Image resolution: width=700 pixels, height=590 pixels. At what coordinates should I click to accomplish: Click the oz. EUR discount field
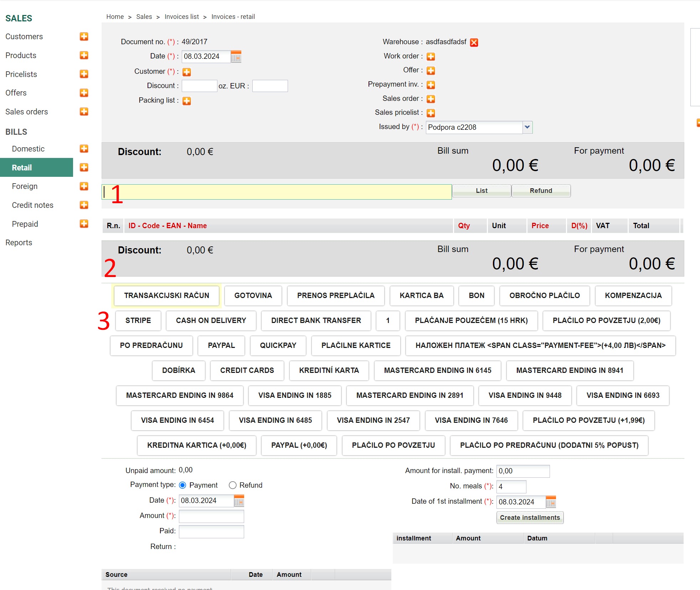[x=270, y=86]
